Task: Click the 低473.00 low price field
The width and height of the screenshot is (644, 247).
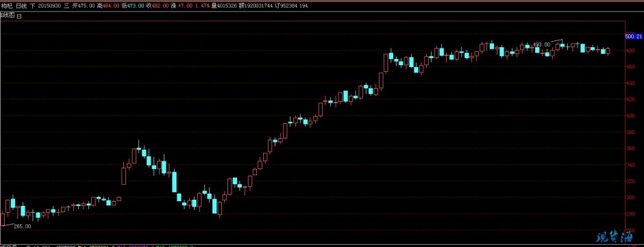Action: (133, 5)
